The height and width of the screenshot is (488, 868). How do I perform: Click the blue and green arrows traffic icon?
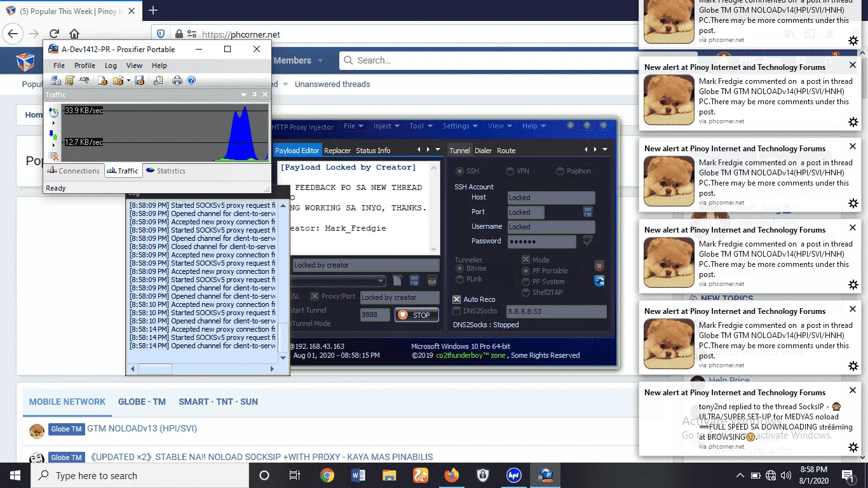(x=53, y=135)
